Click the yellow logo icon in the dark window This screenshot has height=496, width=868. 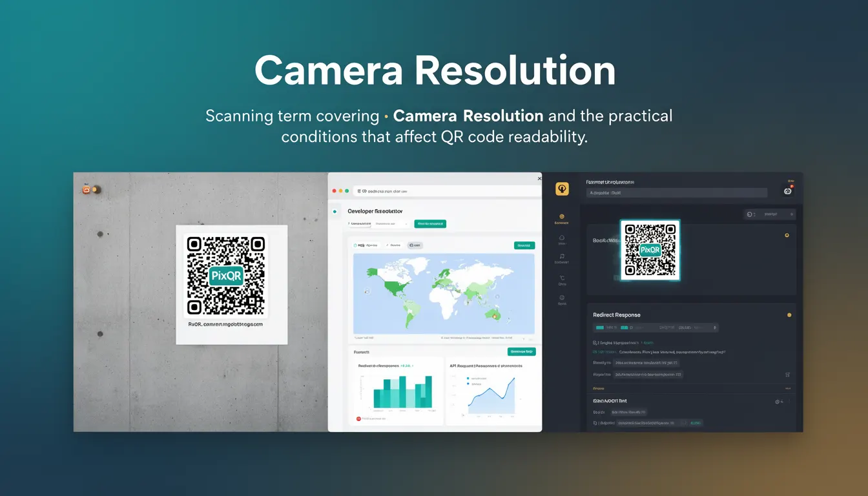[562, 189]
